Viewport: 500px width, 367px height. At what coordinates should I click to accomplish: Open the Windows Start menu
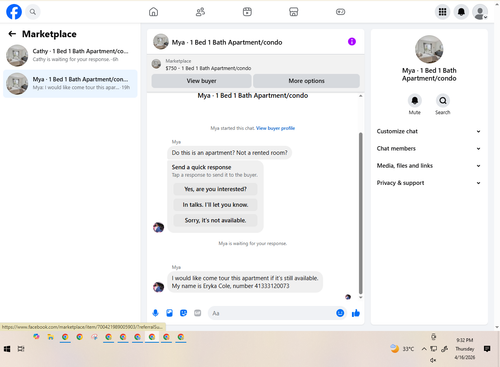pyautogui.click(x=7, y=349)
